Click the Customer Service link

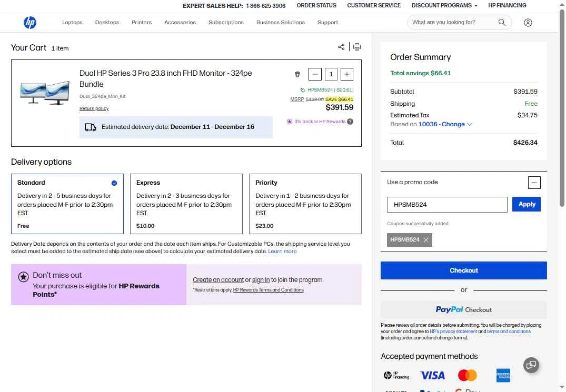[x=374, y=5]
